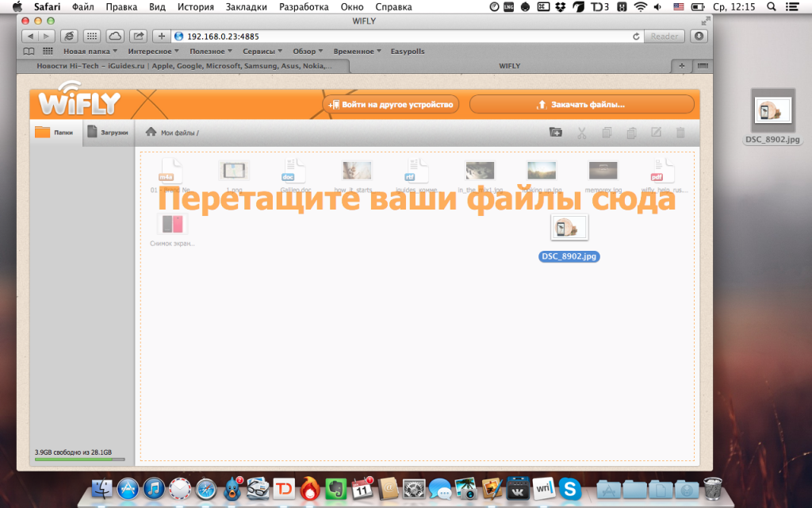Click the trash delete icon in toolbar

(x=680, y=133)
